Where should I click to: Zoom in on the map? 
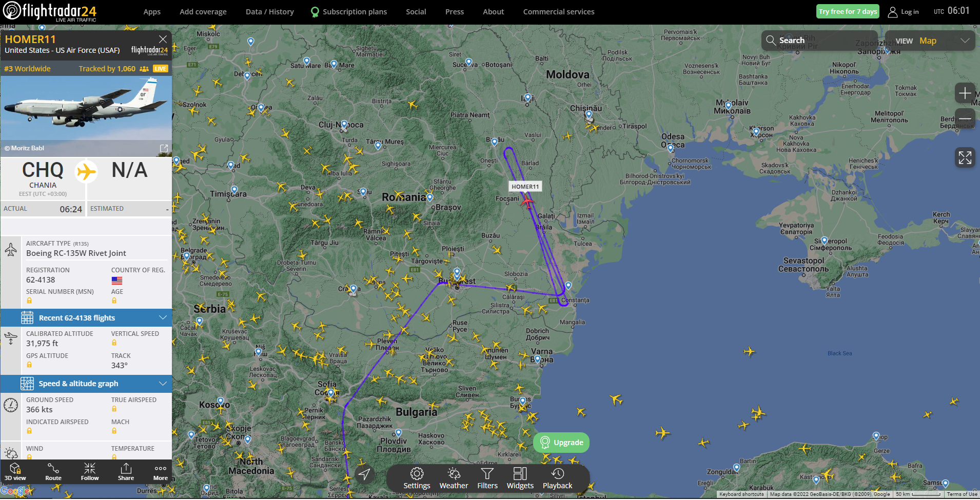pyautogui.click(x=965, y=93)
